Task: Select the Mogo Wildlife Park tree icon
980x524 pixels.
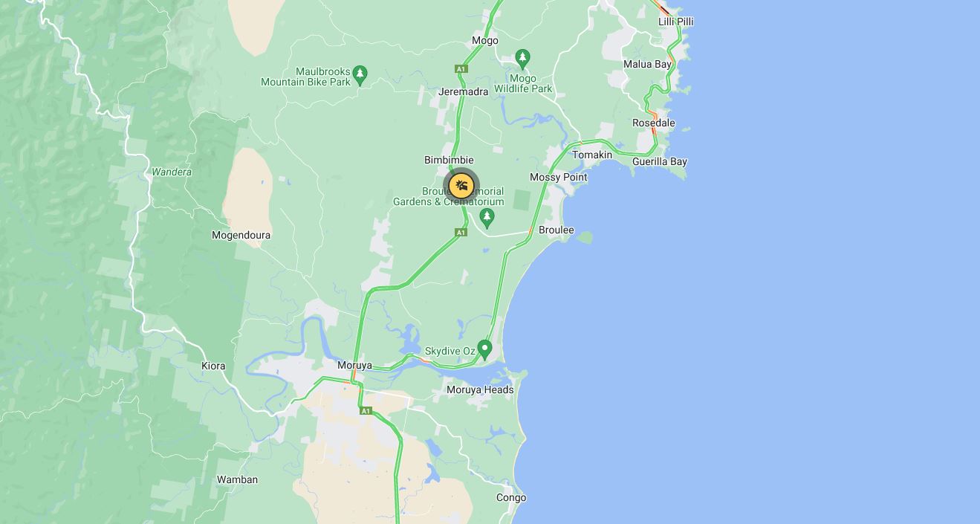Action: 522,57
